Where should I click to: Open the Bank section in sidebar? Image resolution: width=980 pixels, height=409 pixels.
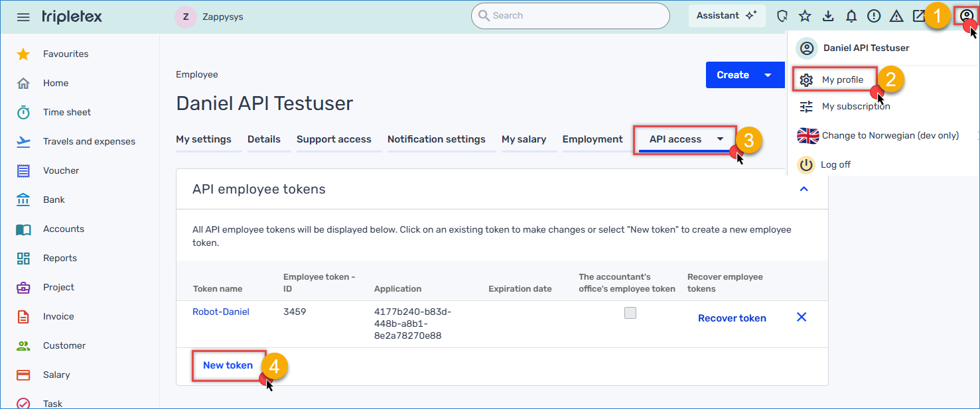[54, 200]
